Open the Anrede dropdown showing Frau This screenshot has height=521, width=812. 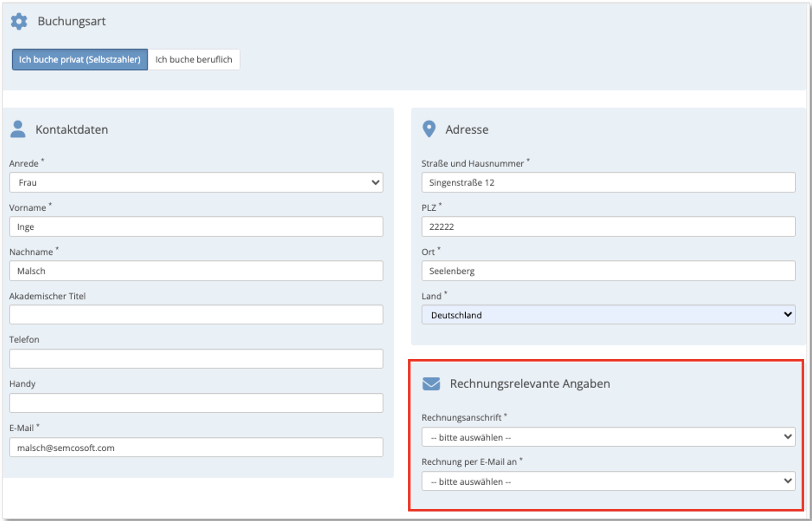[196, 182]
